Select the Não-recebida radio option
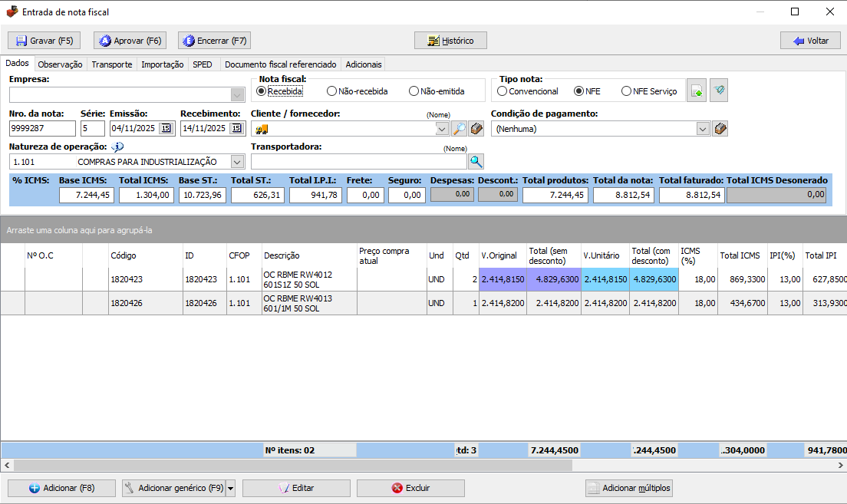 [x=331, y=91]
